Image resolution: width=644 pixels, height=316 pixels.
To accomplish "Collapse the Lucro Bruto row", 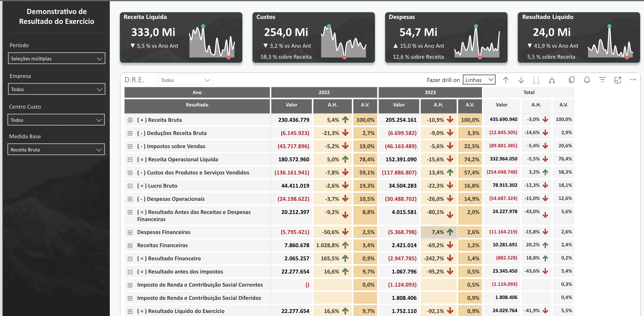I will point(130,186).
